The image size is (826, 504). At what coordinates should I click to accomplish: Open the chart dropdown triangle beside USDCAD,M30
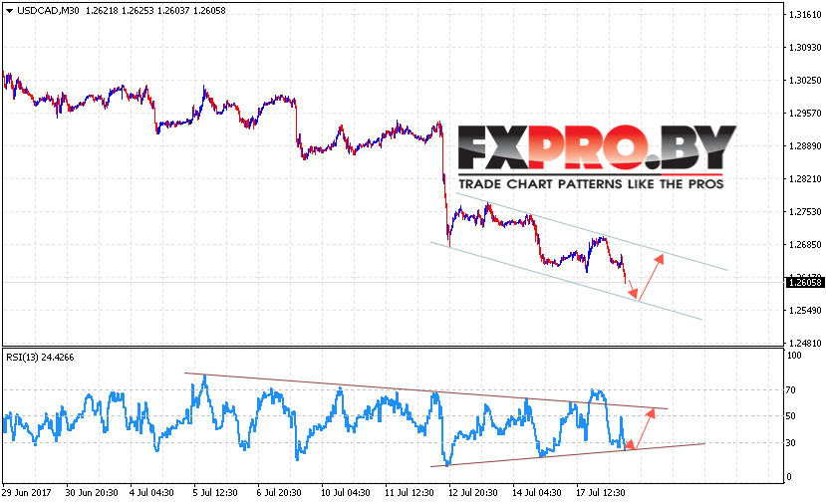point(9,11)
